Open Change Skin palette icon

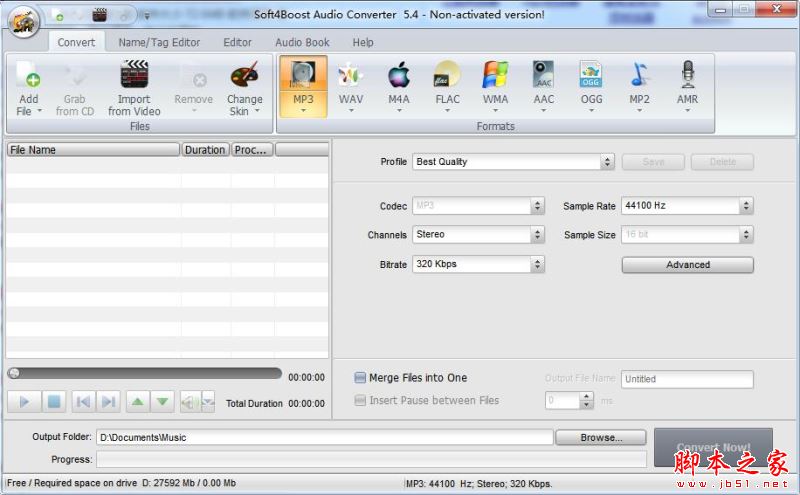coord(244,76)
